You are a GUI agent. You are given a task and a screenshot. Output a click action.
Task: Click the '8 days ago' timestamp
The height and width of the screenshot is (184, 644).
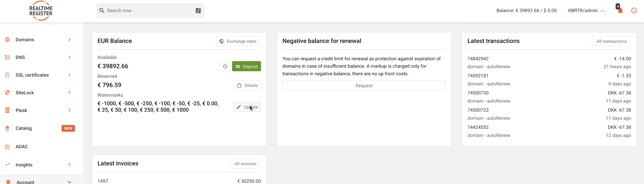tap(619, 84)
